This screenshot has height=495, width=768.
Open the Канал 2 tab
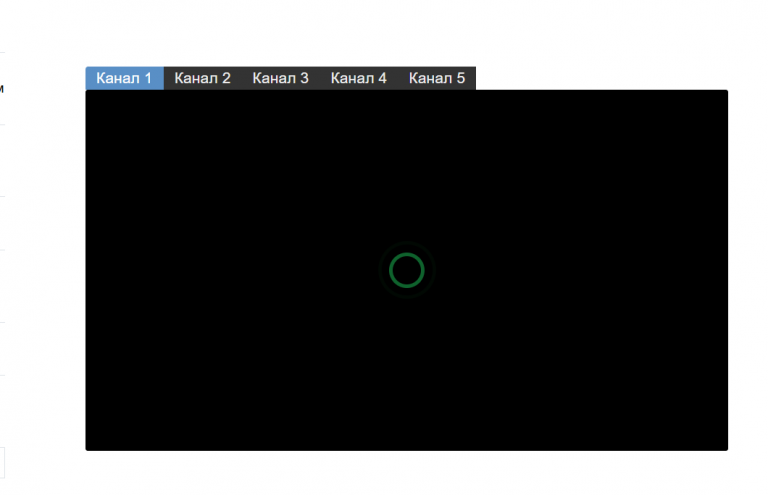[202, 78]
